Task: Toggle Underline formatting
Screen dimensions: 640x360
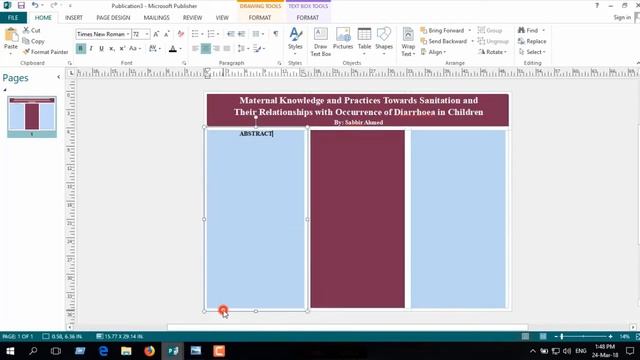Action: click(x=101, y=49)
